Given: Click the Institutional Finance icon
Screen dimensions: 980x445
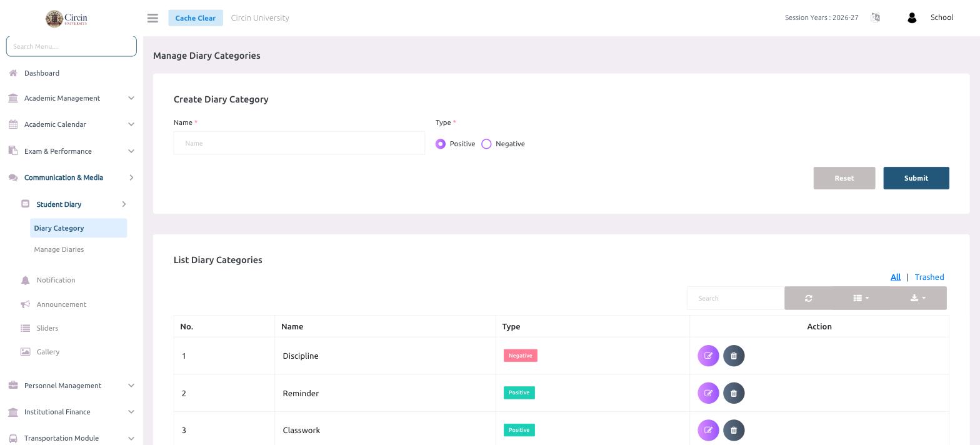Looking at the screenshot, I should 13,412.
